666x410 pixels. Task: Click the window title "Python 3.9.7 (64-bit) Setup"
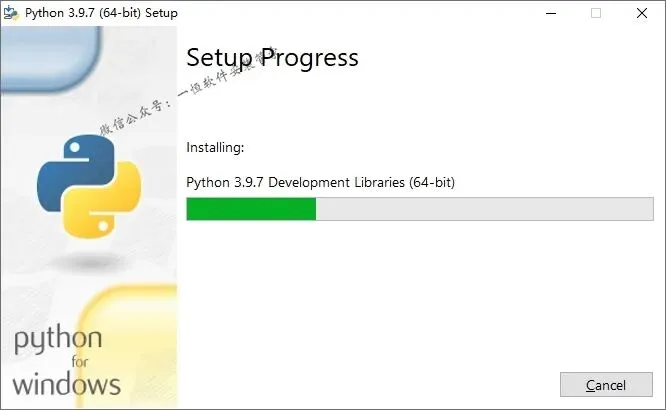click(x=101, y=13)
